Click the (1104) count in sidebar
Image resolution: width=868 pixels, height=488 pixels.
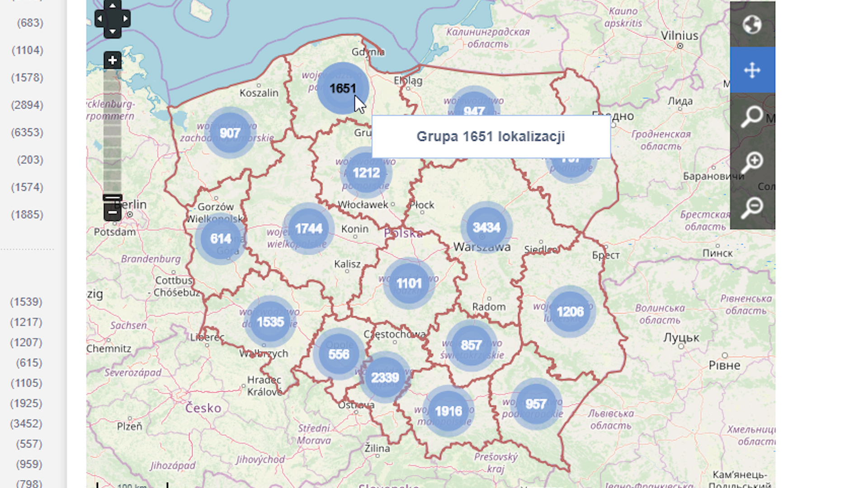click(x=28, y=50)
